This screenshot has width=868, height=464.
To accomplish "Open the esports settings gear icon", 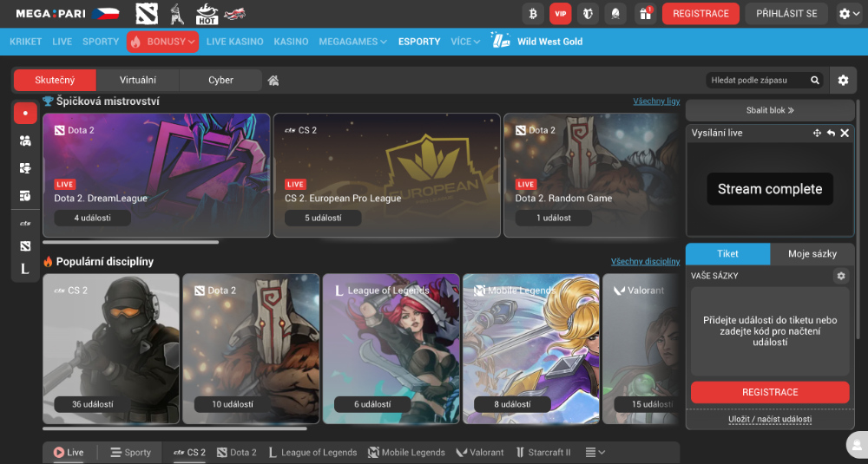I will coord(843,80).
